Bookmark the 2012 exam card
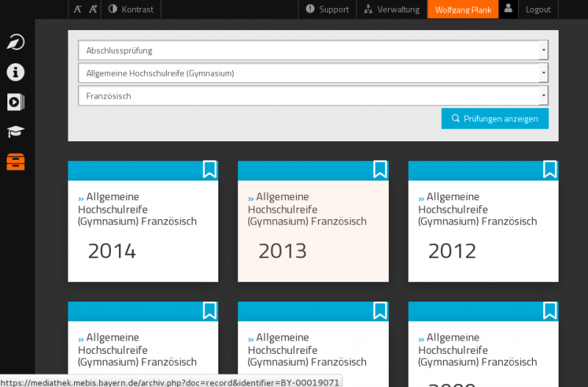Screen dimensions: 588x387 pyautogui.click(x=550, y=169)
